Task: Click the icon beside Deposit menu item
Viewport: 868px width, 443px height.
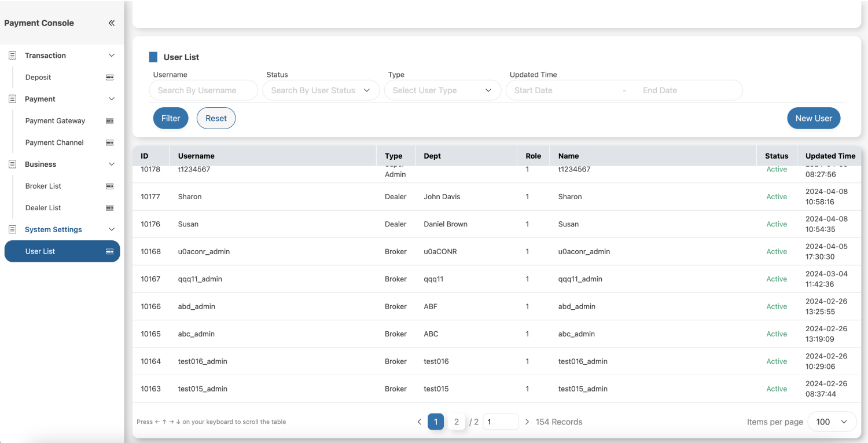Action: point(109,77)
